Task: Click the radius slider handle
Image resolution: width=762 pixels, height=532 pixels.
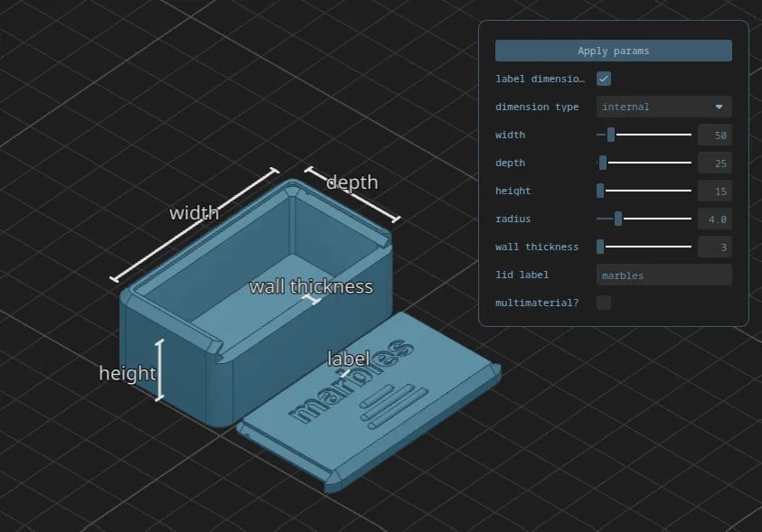Action: [618, 219]
